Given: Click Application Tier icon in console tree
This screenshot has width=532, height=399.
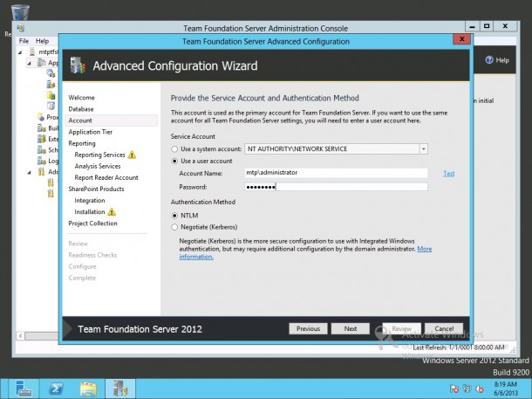Looking at the screenshot, I should pyautogui.click(x=41, y=63).
